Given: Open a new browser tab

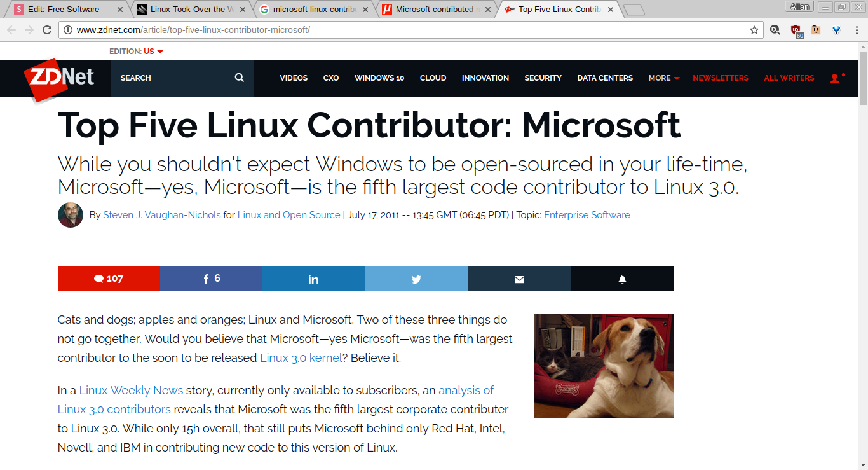Looking at the screenshot, I should [634, 10].
